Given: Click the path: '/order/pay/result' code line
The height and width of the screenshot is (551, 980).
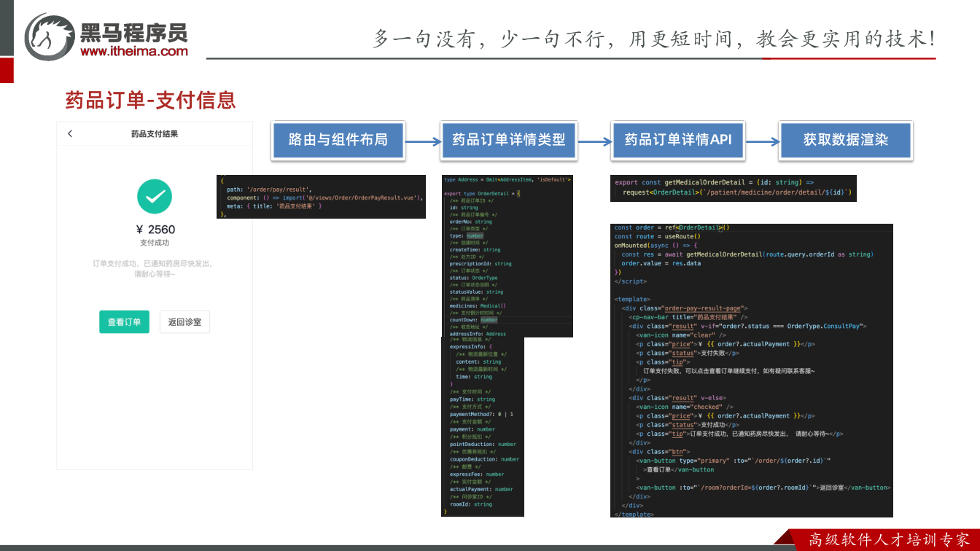Looking at the screenshot, I should [x=269, y=189].
